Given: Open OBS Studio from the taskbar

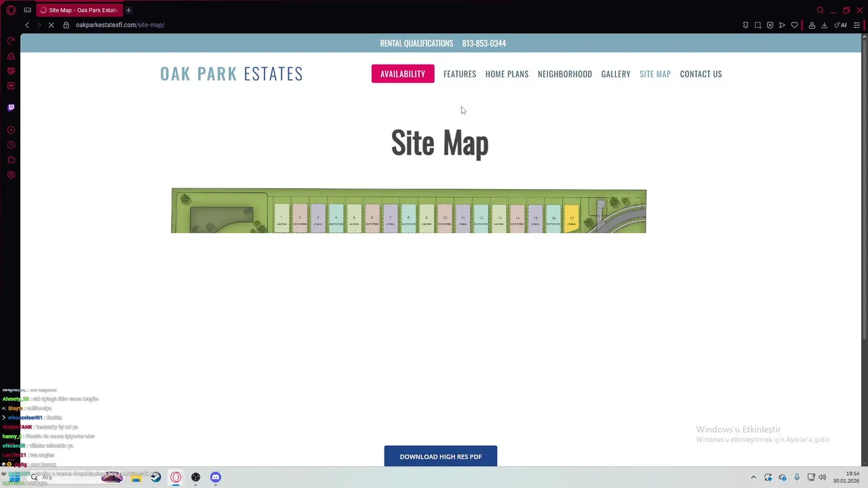Looking at the screenshot, I should click(x=195, y=477).
